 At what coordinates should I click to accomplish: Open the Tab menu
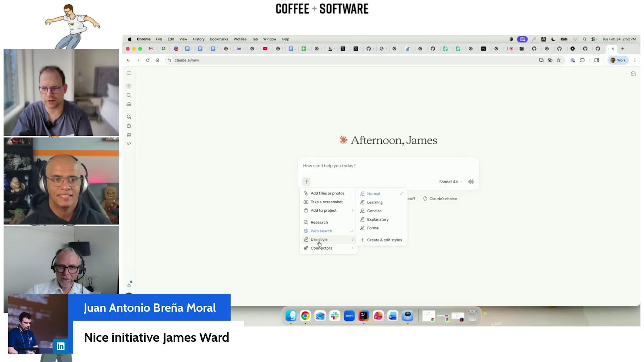[x=255, y=39]
